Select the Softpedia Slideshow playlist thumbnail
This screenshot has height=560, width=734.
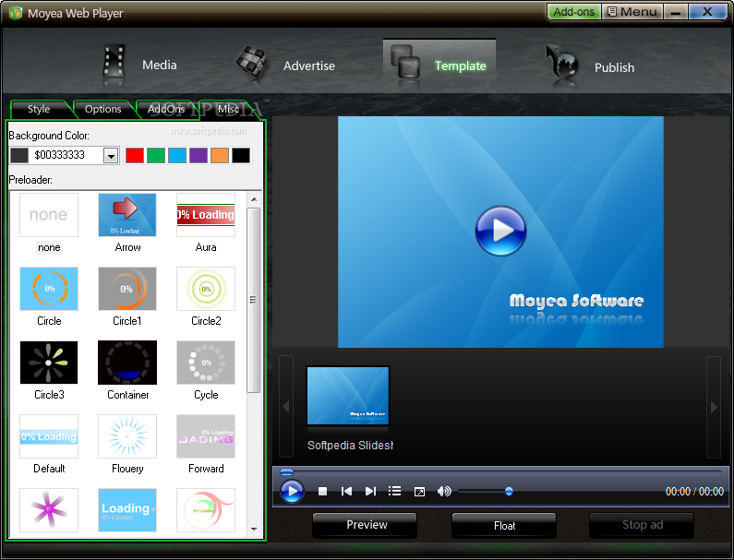[348, 396]
